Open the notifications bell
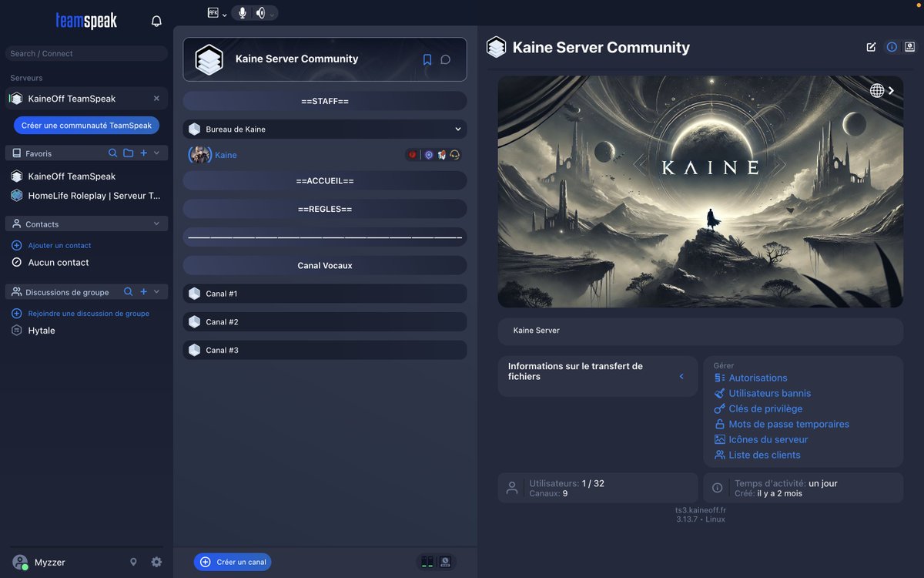Screen dimensions: 924x578 tap(156, 22)
